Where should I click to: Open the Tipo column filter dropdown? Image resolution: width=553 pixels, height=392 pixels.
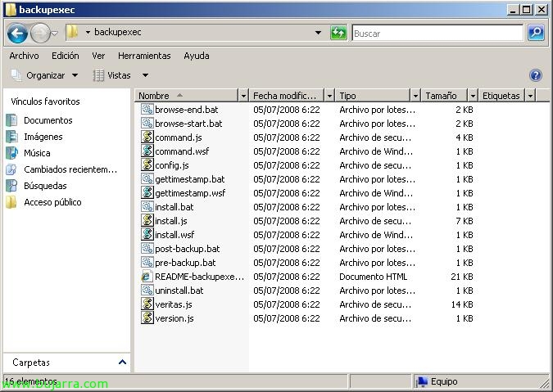coord(415,96)
